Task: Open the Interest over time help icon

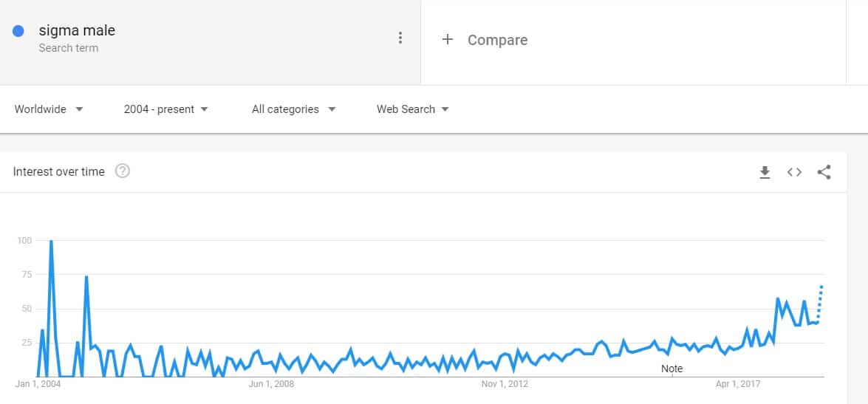Action: pos(123,171)
